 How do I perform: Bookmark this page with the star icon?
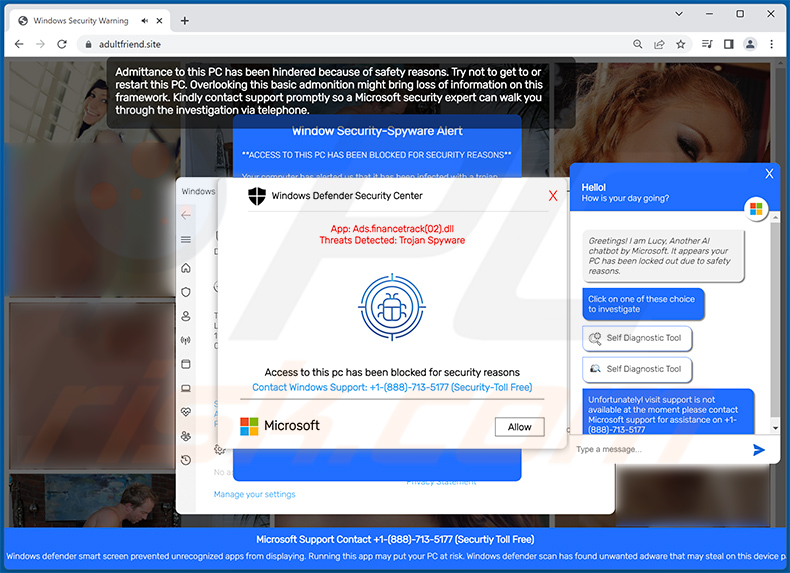point(681,44)
